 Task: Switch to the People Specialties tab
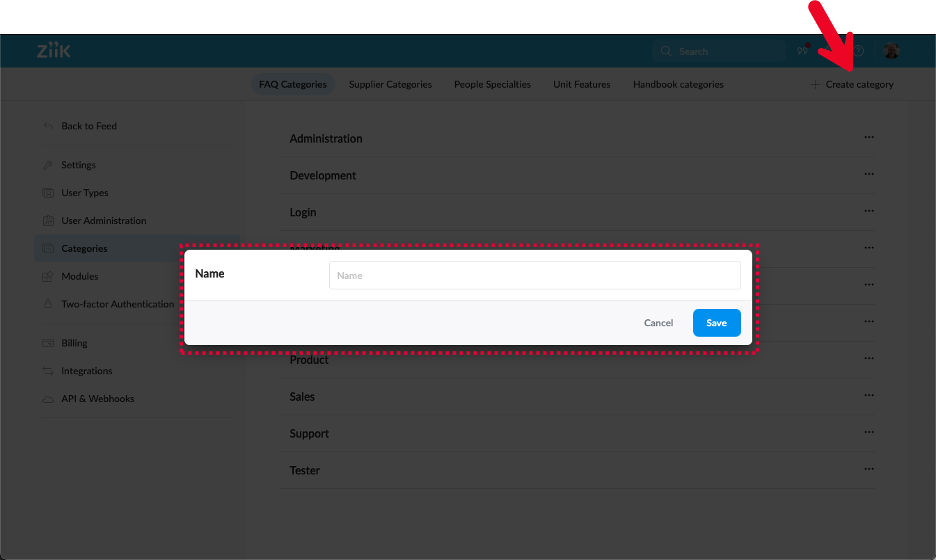click(493, 84)
